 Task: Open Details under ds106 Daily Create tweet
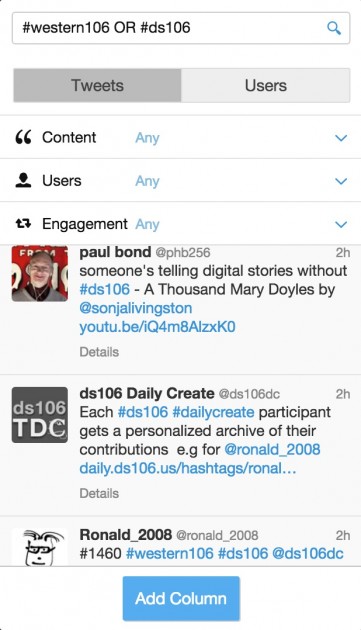pos(99,493)
